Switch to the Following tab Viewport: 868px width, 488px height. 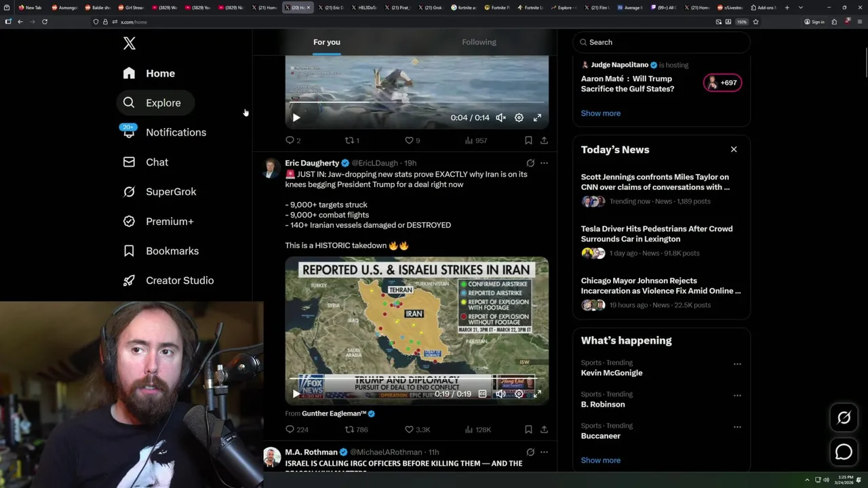(479, 42)
